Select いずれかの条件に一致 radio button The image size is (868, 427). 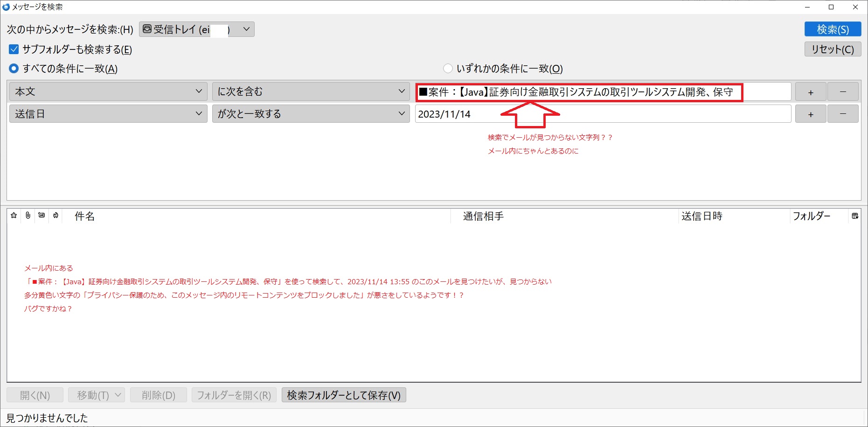pyautogui.click(x=448, y=69)
